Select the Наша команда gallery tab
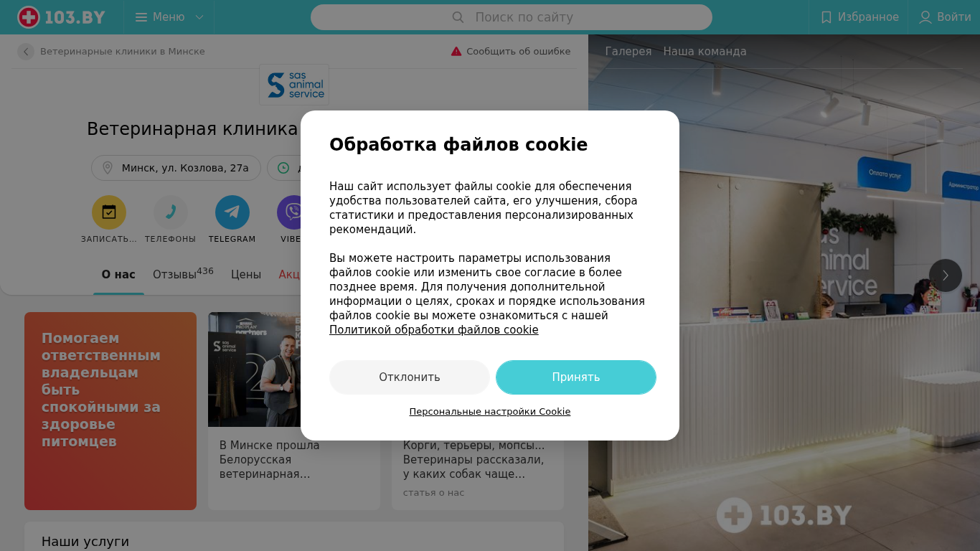 point(705,52)
